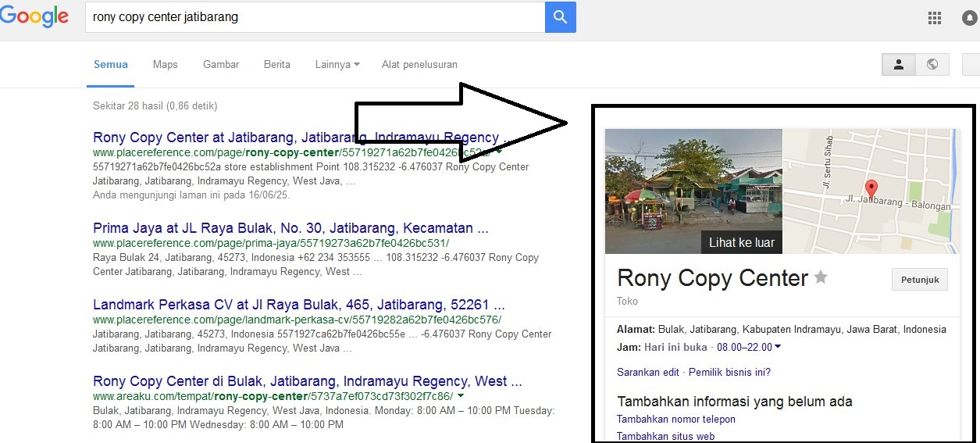The image size is (980, 443).
Task: Open the street photo thumbnail
Action: tap(693, 191)
